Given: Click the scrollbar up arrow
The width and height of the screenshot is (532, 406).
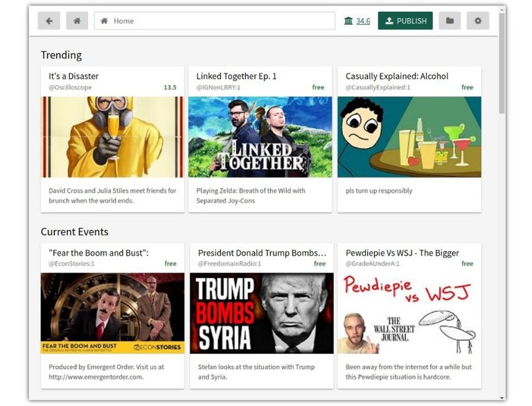Looking at the screenshot, I should click(502, 10).
